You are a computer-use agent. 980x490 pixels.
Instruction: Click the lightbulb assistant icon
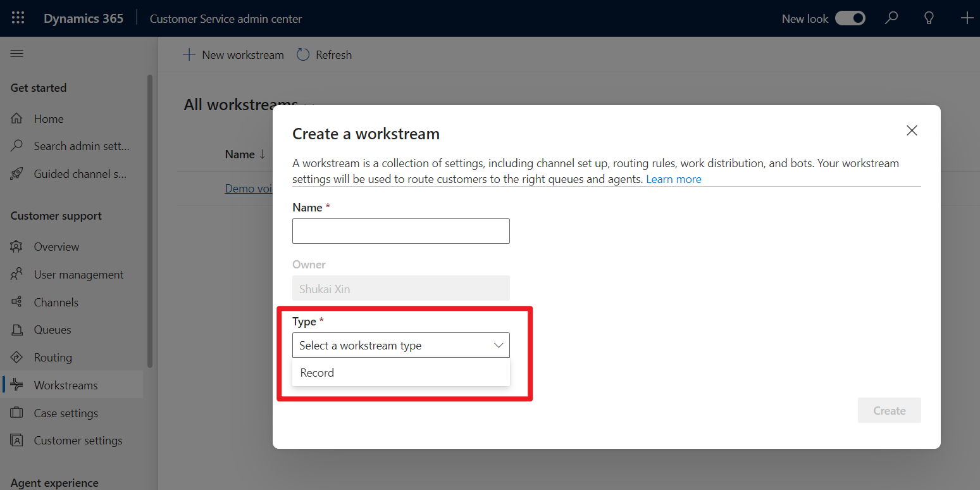[x=929, y=18]
